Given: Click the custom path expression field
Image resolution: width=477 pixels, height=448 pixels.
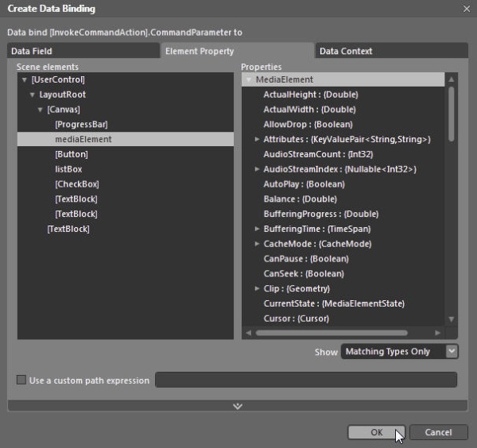Looking at the screenshot, I should point(306,380).
